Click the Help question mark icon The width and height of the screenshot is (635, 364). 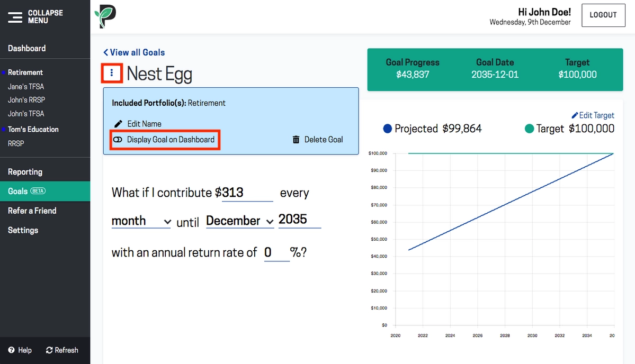[11, 350]
